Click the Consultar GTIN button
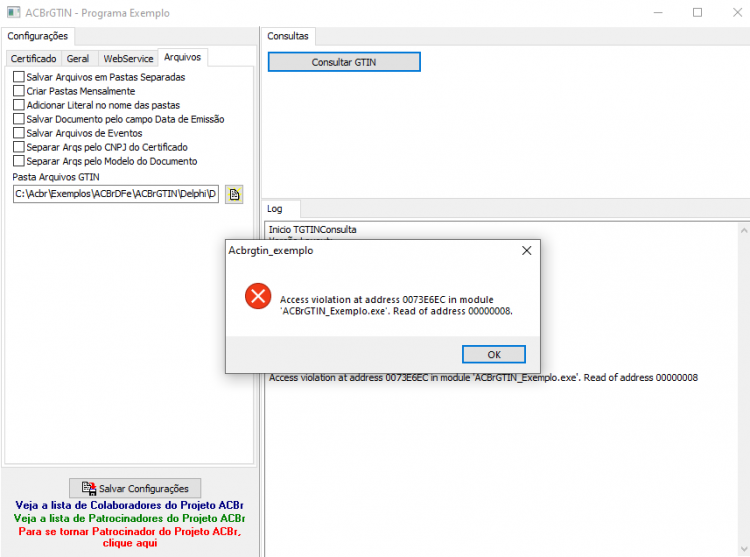The width and height of the screenshot is (750, 557). (x=344, y=62)
